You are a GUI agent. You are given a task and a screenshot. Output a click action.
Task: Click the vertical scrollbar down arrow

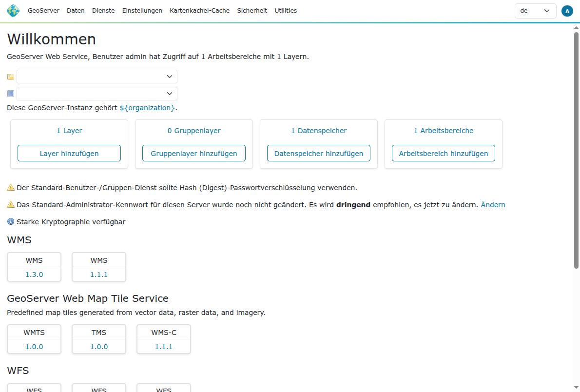point(576,388)
